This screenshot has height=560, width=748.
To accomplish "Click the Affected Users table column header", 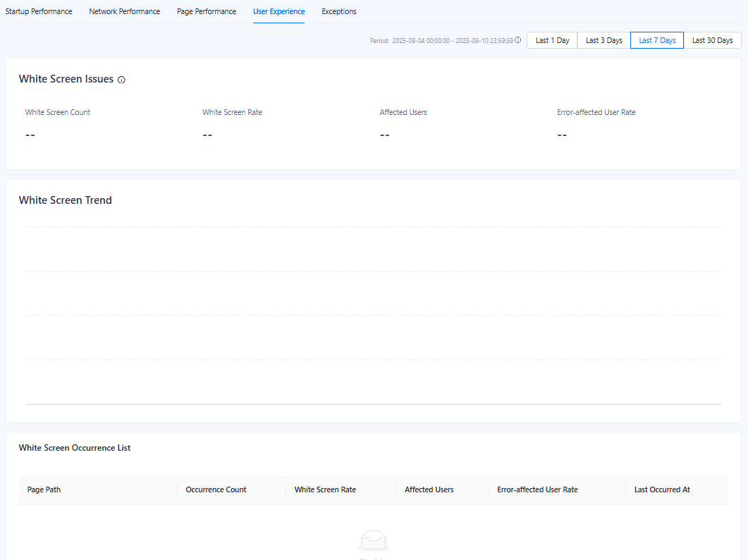I will pyautogui.click(x=429, y=489).
